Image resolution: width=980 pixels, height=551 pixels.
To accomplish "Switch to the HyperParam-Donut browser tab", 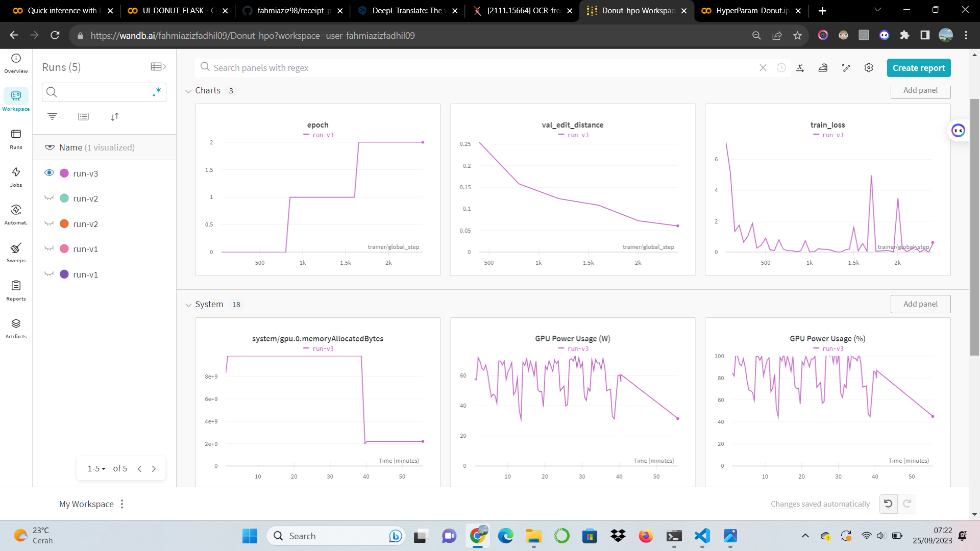I will click(751, 11).
